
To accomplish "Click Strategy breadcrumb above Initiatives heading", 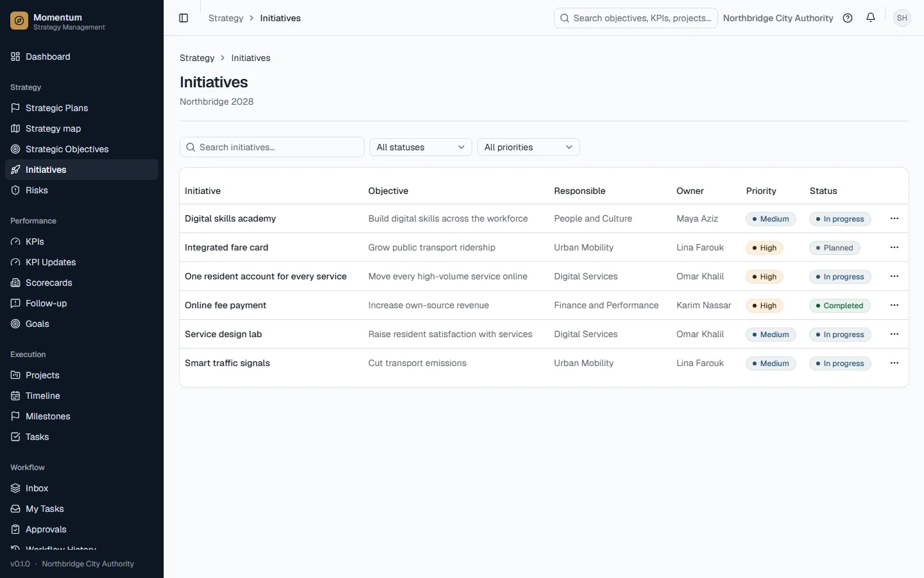I will [197, 58].
